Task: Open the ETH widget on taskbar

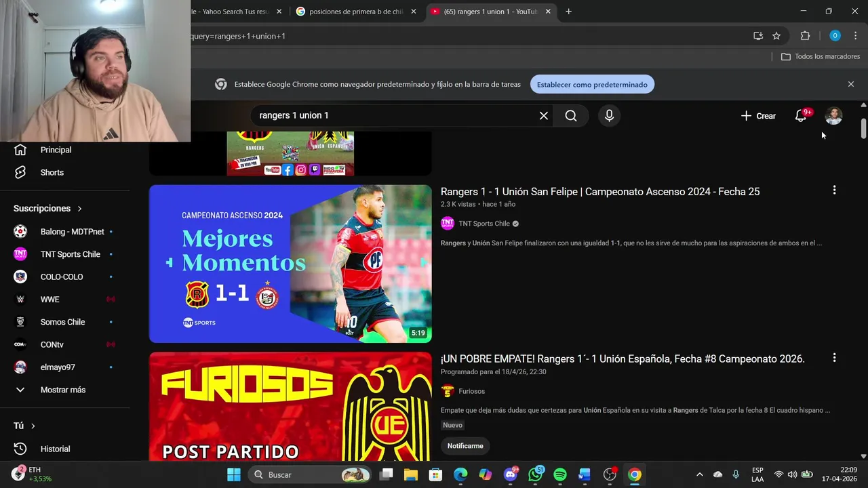Action: (x=31, y=474)
